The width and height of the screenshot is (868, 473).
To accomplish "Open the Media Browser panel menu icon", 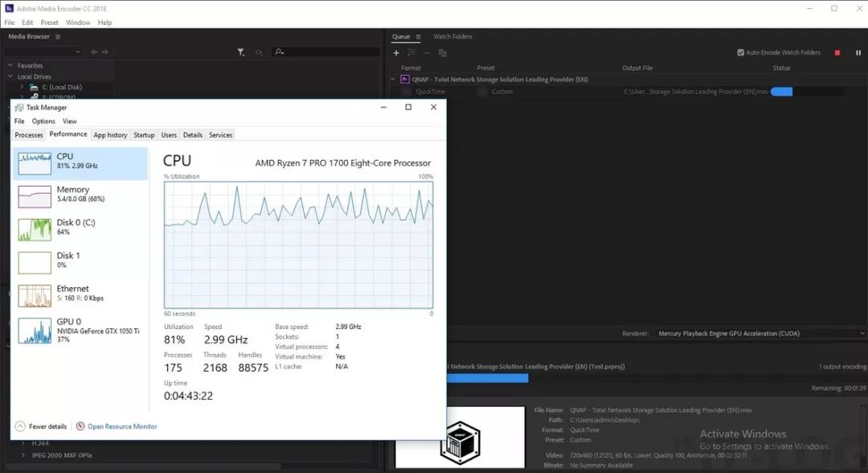I will tap(58, 36).
